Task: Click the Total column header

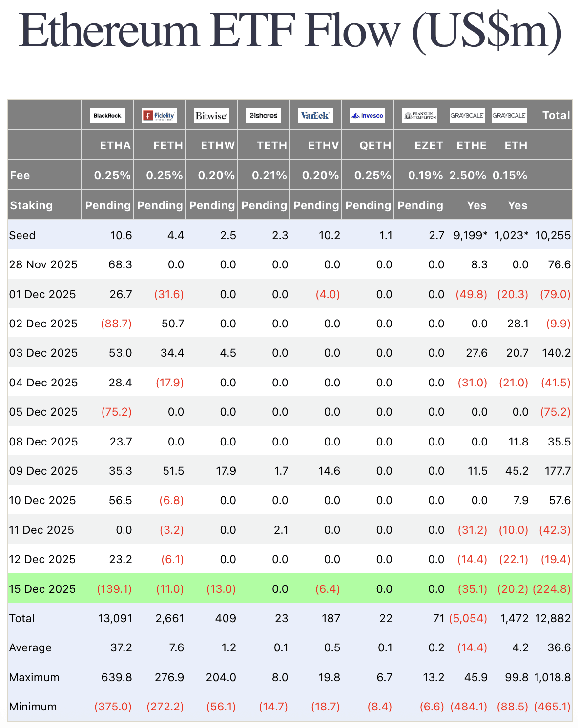Action: pyautogui.click(x=557, y=115)
